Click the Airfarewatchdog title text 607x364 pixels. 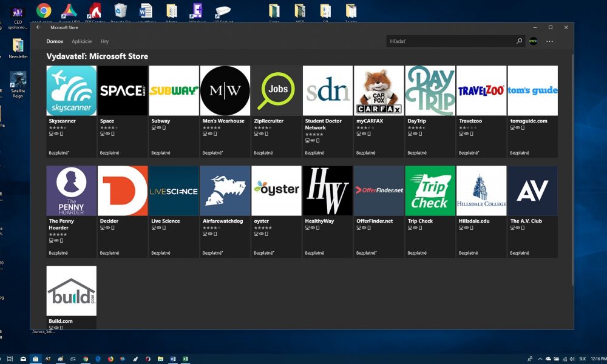223,221
